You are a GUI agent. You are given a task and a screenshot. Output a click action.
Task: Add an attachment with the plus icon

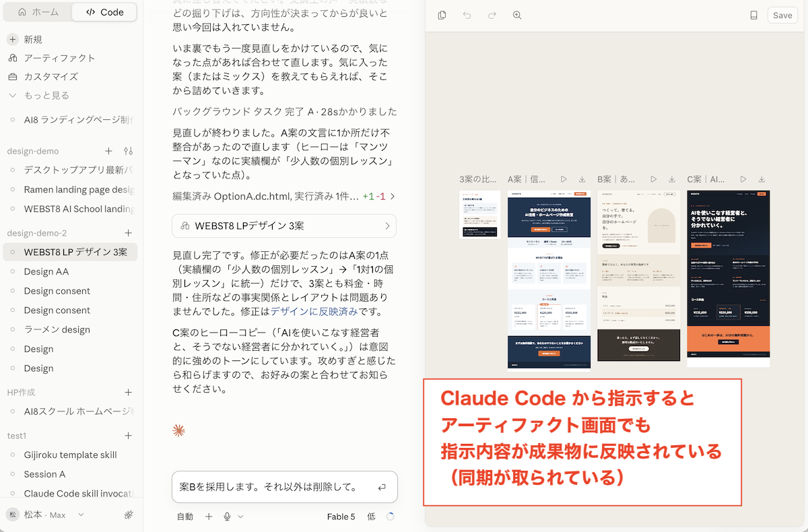(209, 517)
